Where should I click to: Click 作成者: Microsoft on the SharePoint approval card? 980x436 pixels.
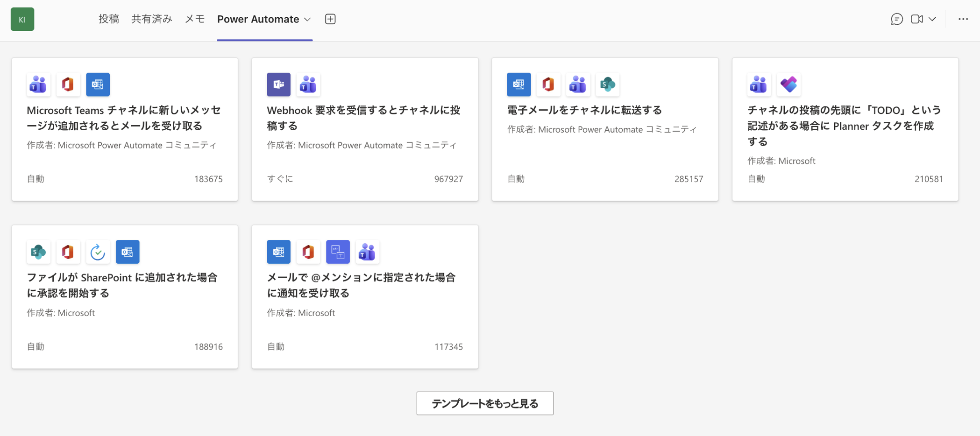(x=61, y=313)
